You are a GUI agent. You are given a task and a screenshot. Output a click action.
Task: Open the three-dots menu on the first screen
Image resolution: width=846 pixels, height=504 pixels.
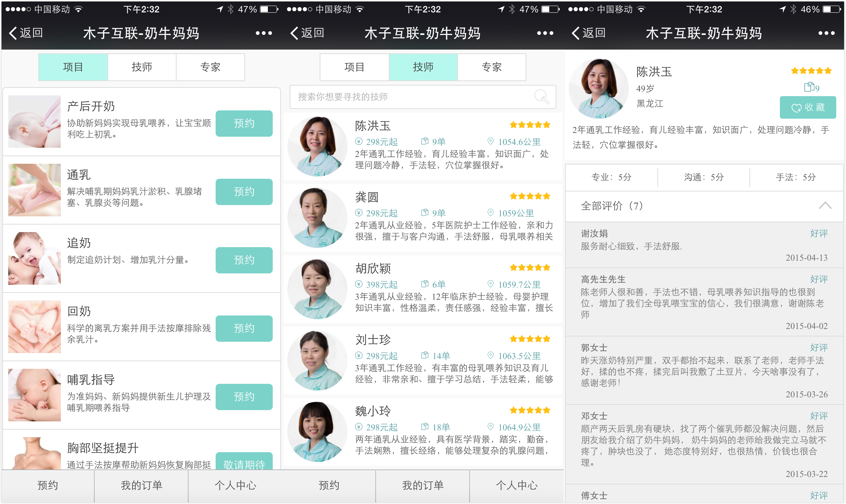(264, 33)
